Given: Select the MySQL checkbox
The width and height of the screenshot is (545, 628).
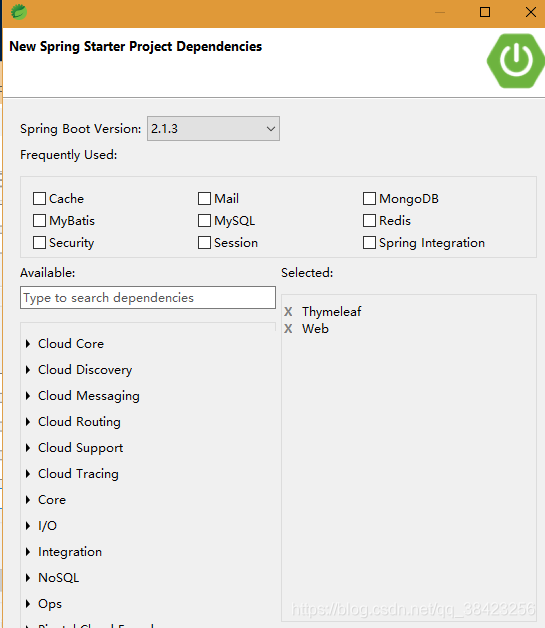Looking at the screenshot, I should click(x=204, y=221).
